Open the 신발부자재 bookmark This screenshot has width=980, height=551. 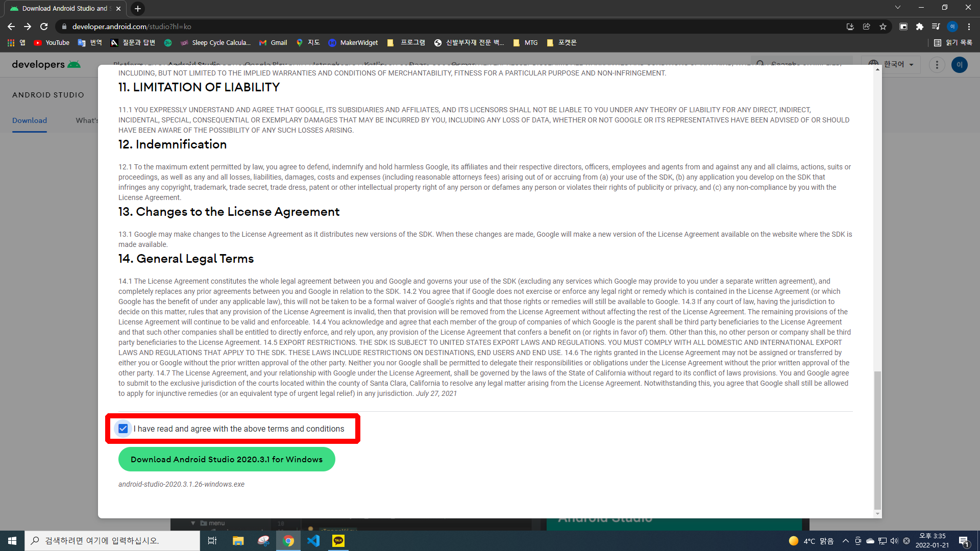[469, 43]
